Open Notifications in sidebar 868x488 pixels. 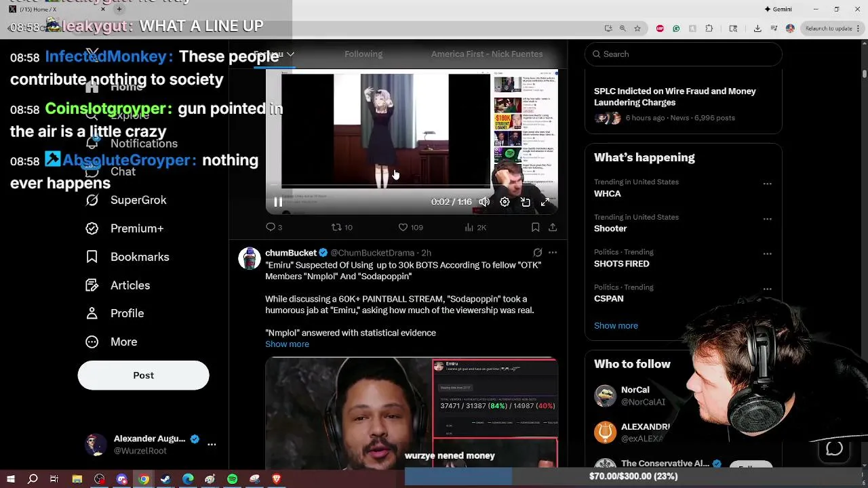coord(132,143)
